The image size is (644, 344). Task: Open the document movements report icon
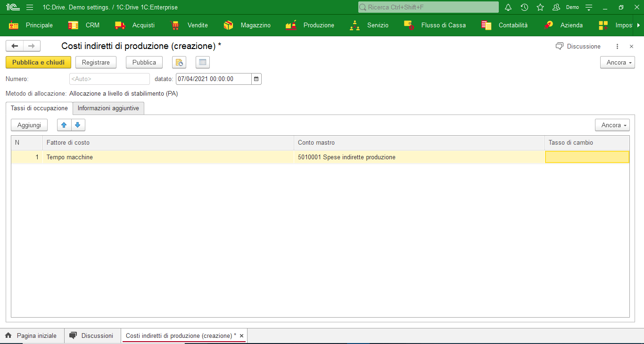click(179, 62)
